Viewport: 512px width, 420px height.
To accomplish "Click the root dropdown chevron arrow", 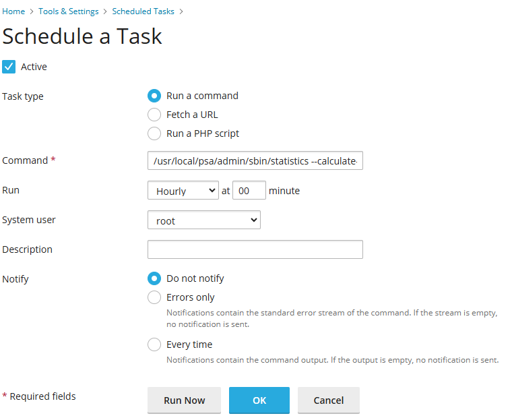I will [254, 220].
